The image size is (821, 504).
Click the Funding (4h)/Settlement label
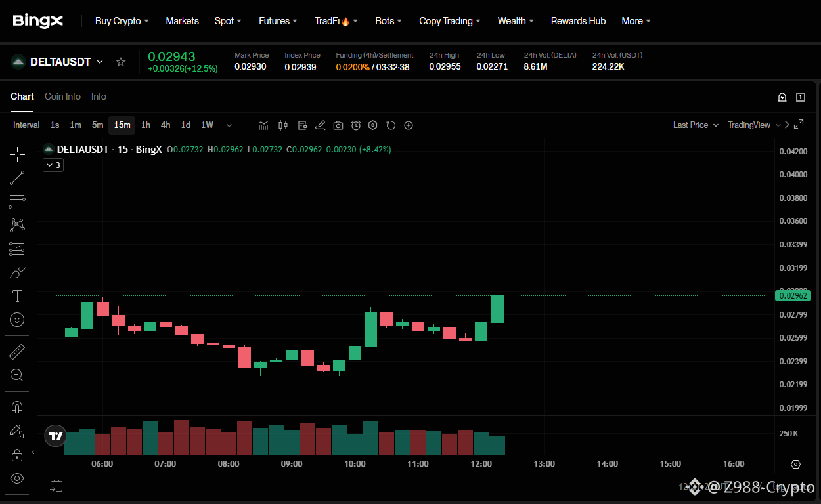(x=374, y=55)
